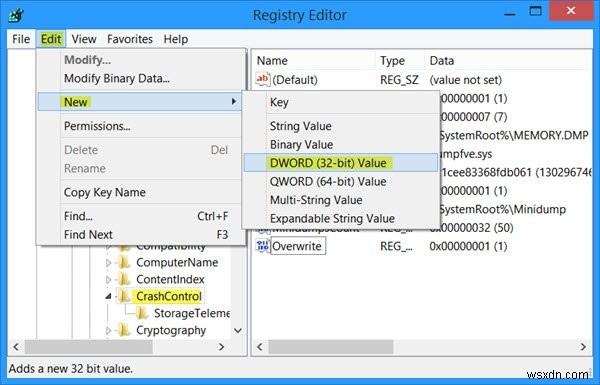Open the Favorites menu
This screenshot has height=385, width=600.
point(130,39)
